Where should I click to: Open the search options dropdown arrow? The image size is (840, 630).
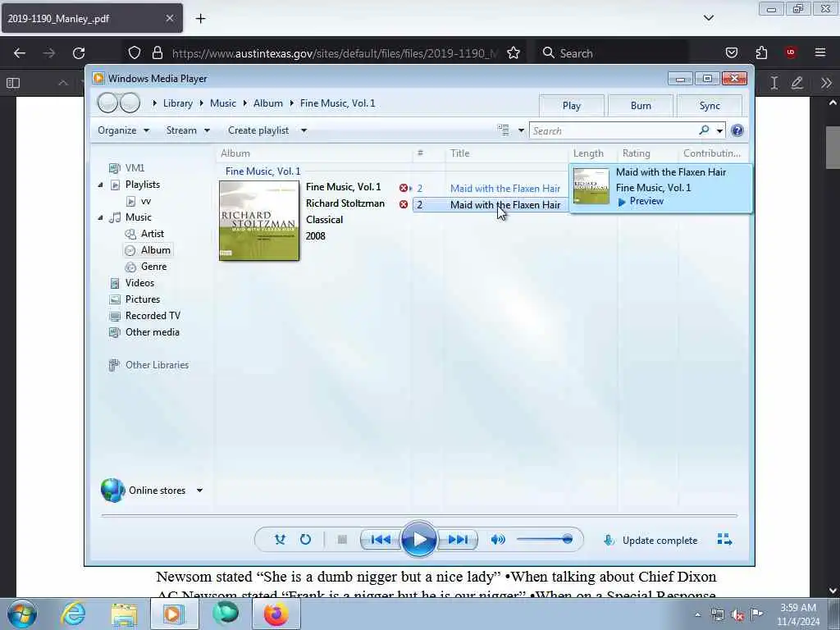pos(719,130)
